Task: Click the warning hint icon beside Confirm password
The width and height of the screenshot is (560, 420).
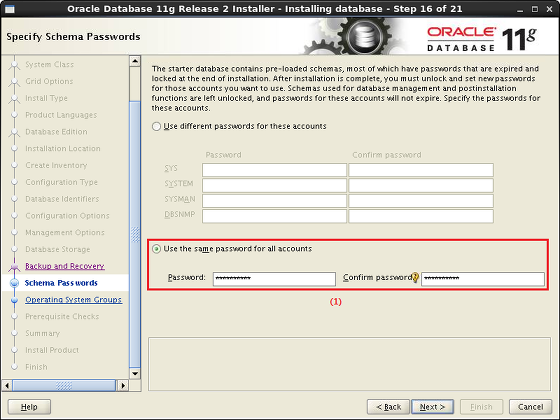Action: pyautogui.click(x=415, y=278)
